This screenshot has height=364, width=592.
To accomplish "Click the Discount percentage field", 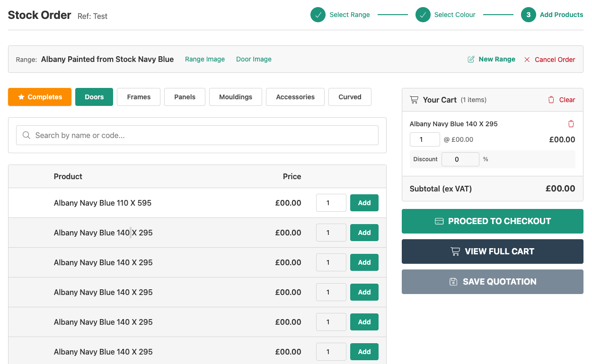I will tap(460, 159).
